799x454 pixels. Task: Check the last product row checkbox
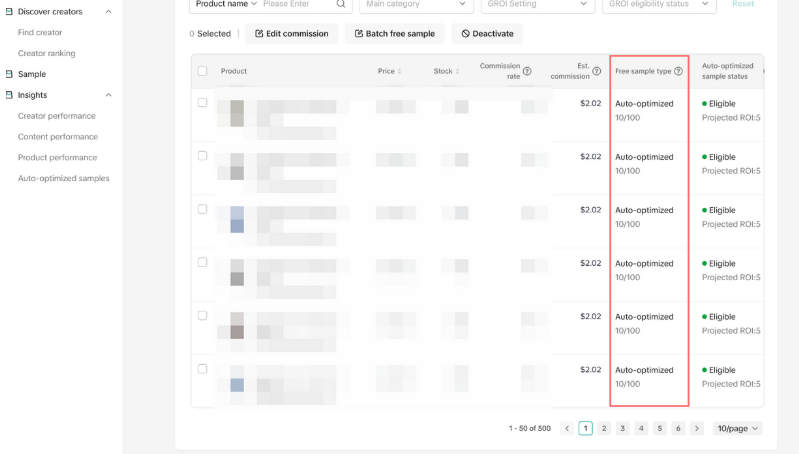point(203,369)
